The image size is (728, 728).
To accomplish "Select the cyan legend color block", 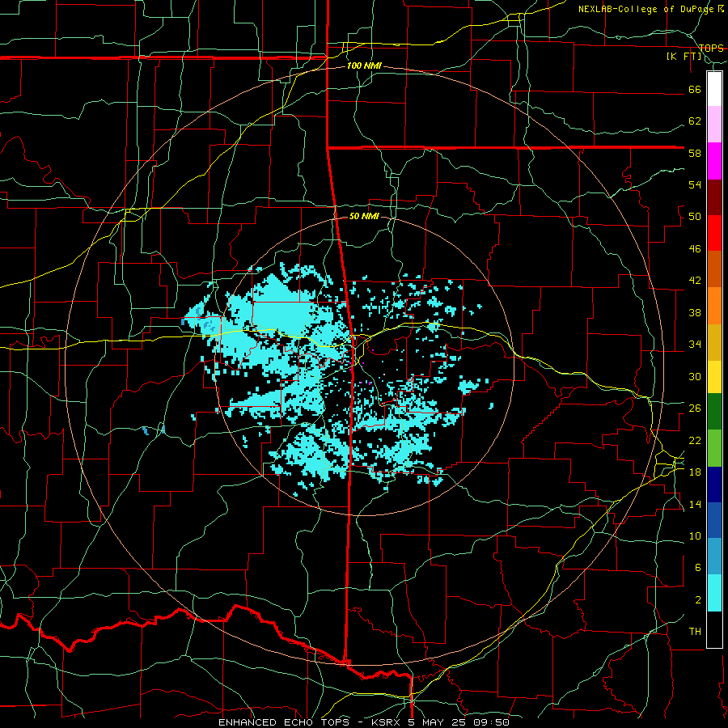I will [714, 593].
